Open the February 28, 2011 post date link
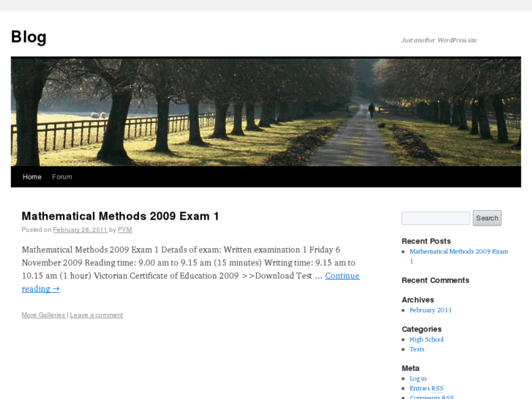The image size is (532, 399). pyautogui.click(x=80, y=230)
